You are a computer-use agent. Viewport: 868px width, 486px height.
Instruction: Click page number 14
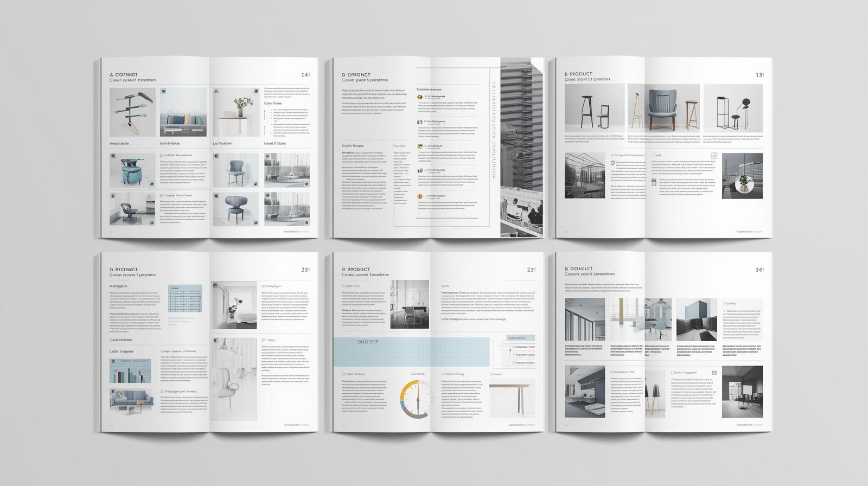point(305,75)
